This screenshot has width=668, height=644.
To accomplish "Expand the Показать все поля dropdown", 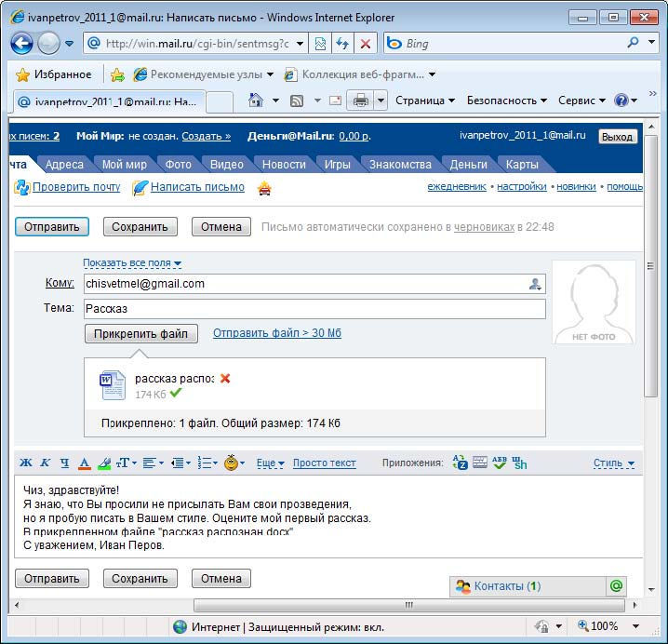I will pyautogui.click(x=132, y=263).
